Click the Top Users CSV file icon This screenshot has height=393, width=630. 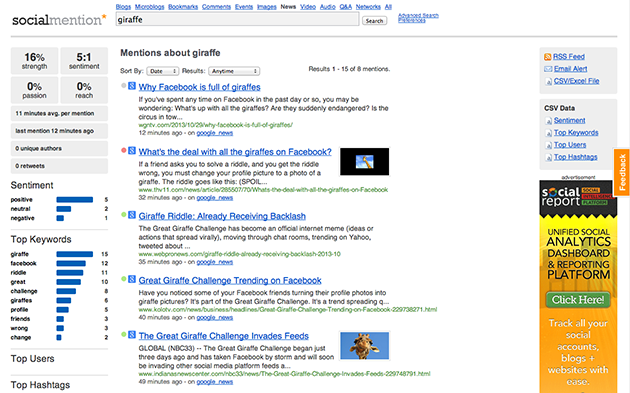click(x=549, y=145)
